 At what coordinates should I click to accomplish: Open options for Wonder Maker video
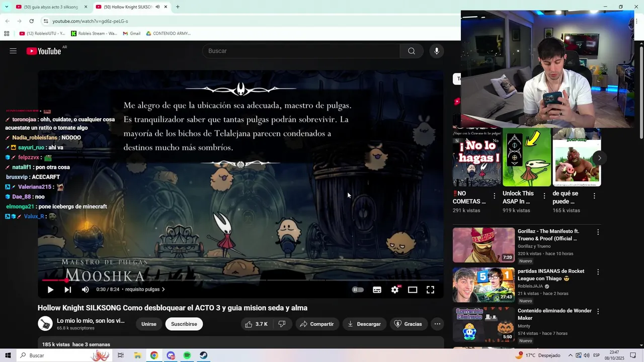[x=598, y=312]
